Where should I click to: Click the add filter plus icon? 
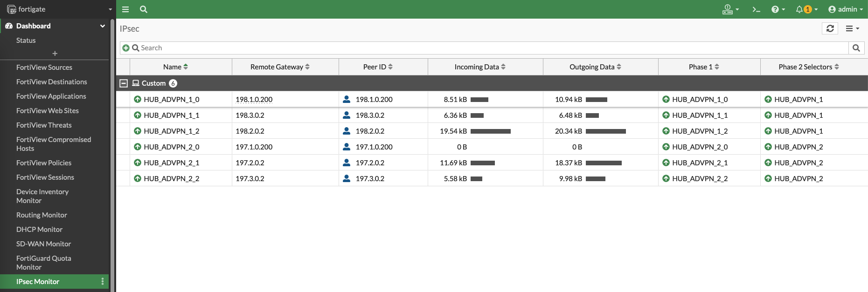click(x=126, y=48)
